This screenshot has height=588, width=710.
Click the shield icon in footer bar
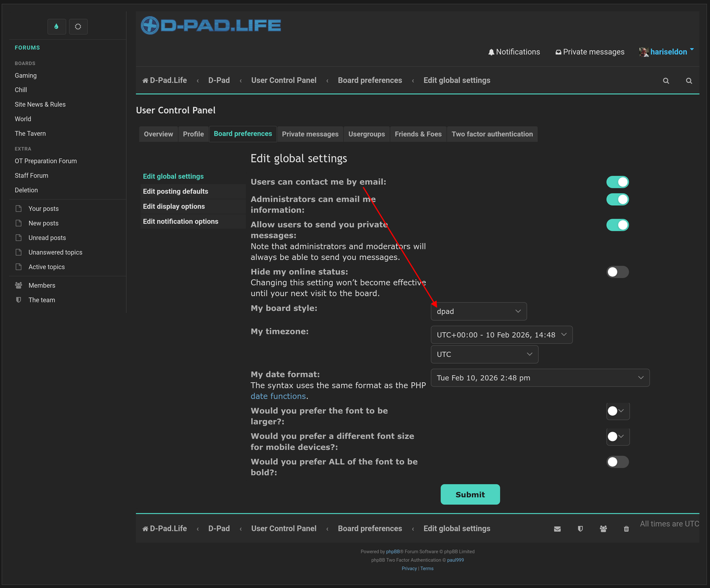coord(580,529)
